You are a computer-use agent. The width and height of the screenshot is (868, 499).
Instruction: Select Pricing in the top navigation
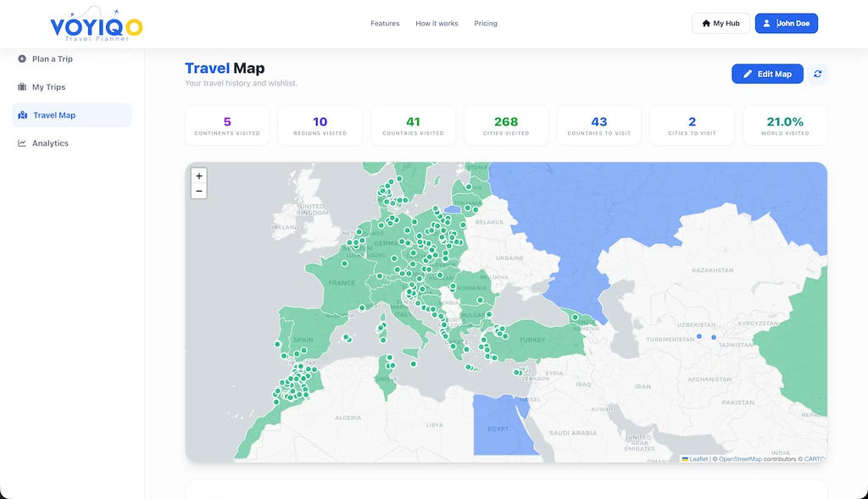(x=486, y=23)
